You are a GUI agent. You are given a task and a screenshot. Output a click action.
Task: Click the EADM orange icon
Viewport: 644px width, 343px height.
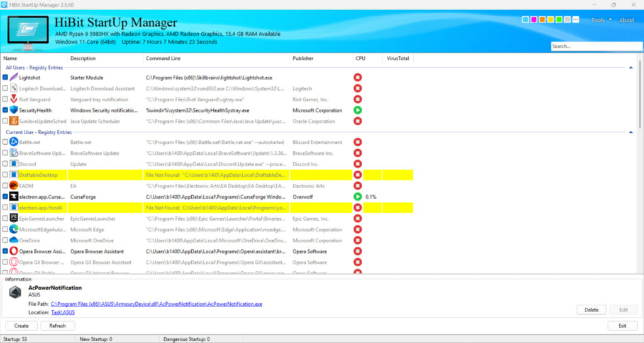(x=14, y=186)
